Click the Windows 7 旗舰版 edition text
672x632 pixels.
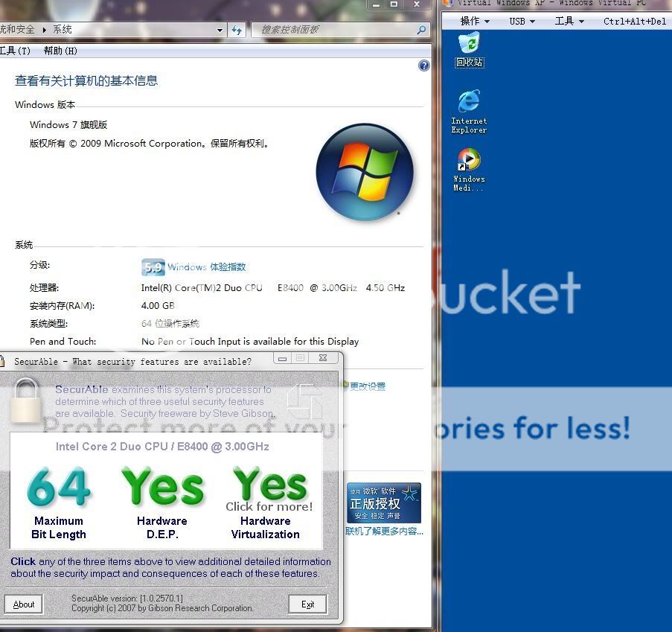point(68,125)
